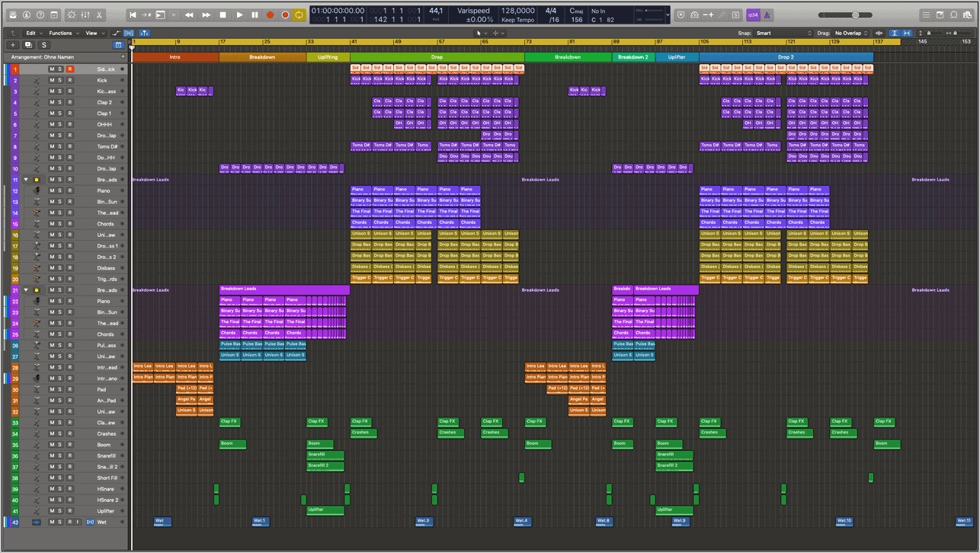Mute the Piano track 12

tap(52, 190)
